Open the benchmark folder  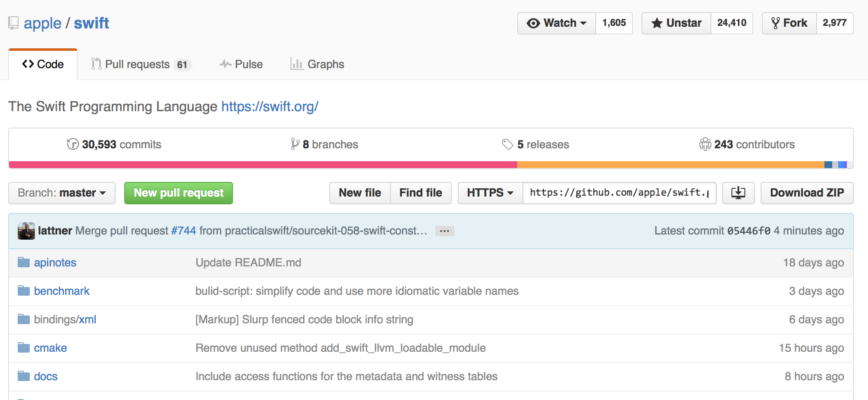62,291
